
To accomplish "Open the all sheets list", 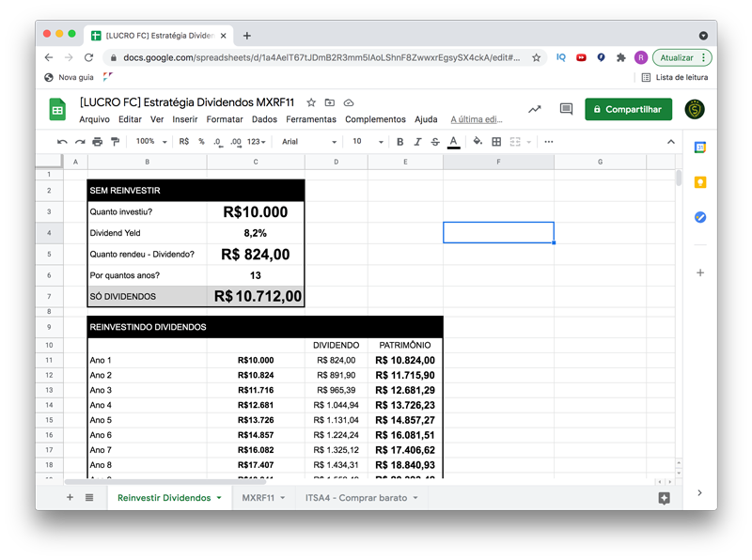I will tap(89, 497).
